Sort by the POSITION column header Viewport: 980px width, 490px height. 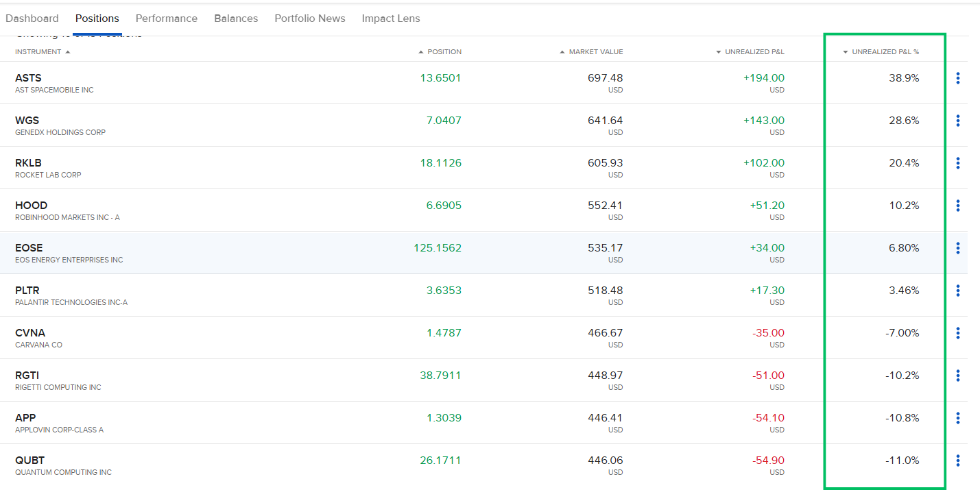coord(440,52)
